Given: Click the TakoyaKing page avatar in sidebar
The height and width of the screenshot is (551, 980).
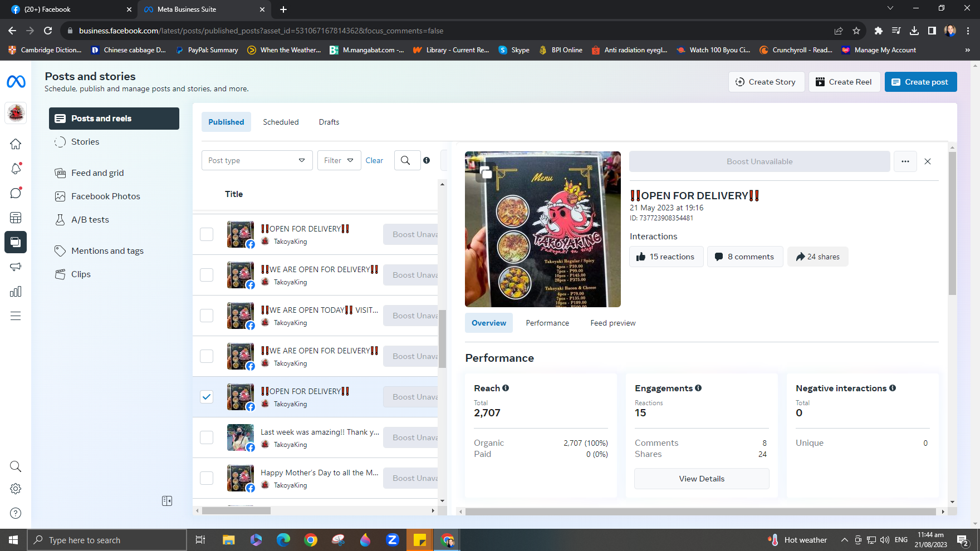Looking at the screenshot, I should (x=16, y=113).
